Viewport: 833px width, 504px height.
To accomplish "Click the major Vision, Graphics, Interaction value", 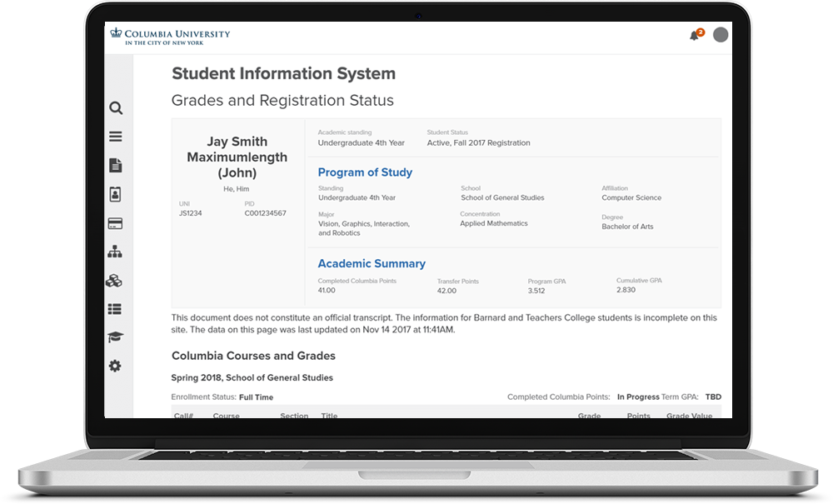I will click(364, 228).
